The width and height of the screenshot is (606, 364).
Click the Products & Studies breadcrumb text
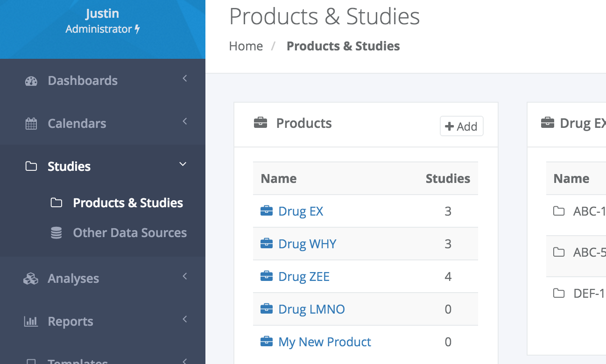(x=343, y=46)
